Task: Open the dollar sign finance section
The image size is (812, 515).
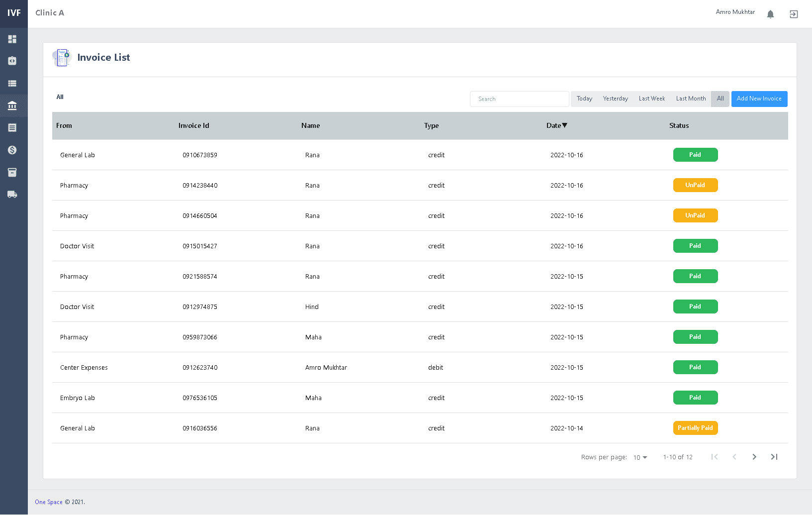Action: [x=13, y=150]
